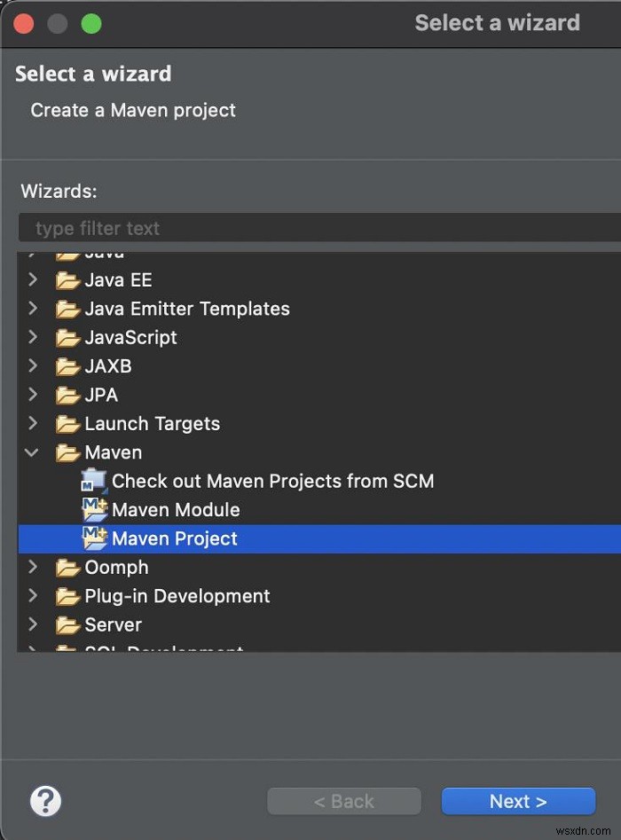621x840 pixels.
Task: Click the Server folder icon
Action: (67, 624)
